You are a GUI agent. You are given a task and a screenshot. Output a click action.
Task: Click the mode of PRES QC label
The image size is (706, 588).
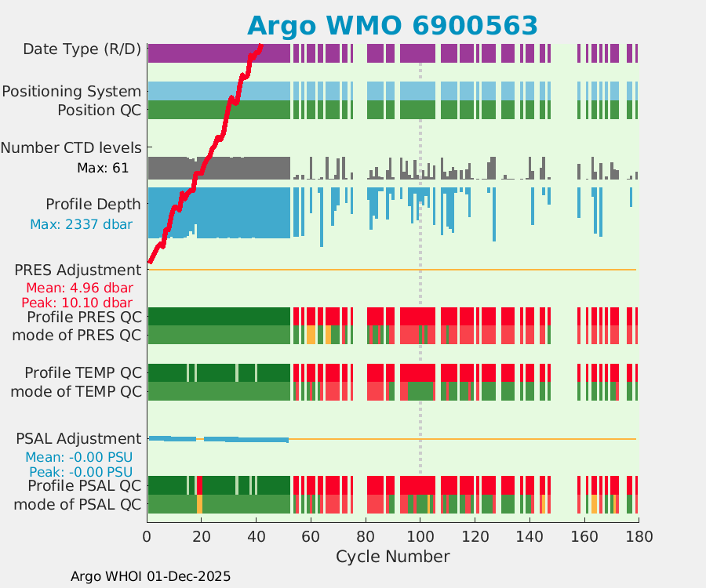point(77,336)
